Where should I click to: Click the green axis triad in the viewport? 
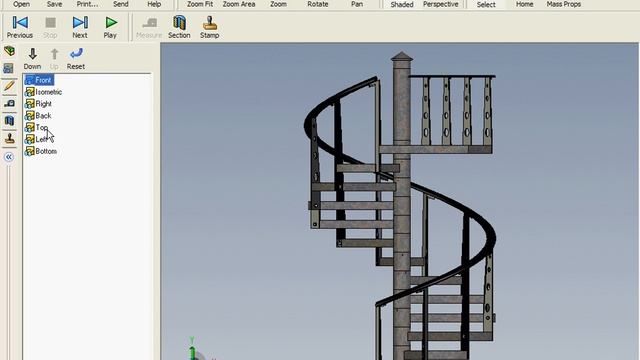(x=193, y=349)
